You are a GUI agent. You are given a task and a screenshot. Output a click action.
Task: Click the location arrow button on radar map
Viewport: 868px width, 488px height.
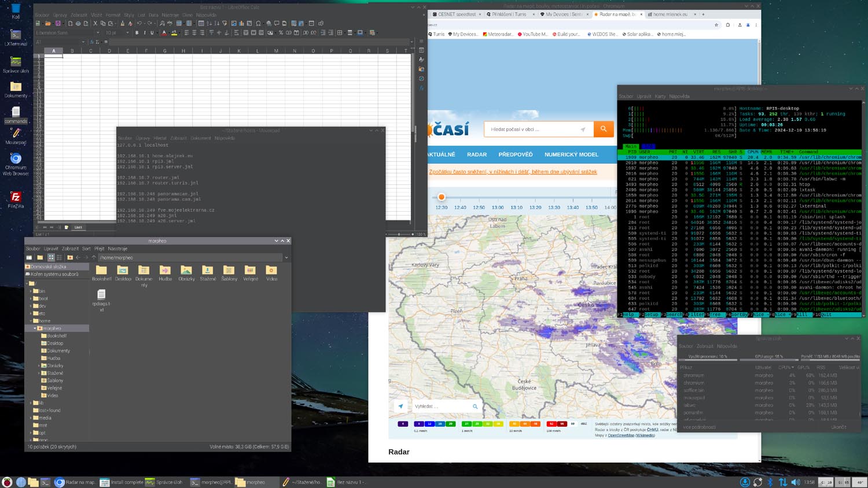tap(400, 406)
